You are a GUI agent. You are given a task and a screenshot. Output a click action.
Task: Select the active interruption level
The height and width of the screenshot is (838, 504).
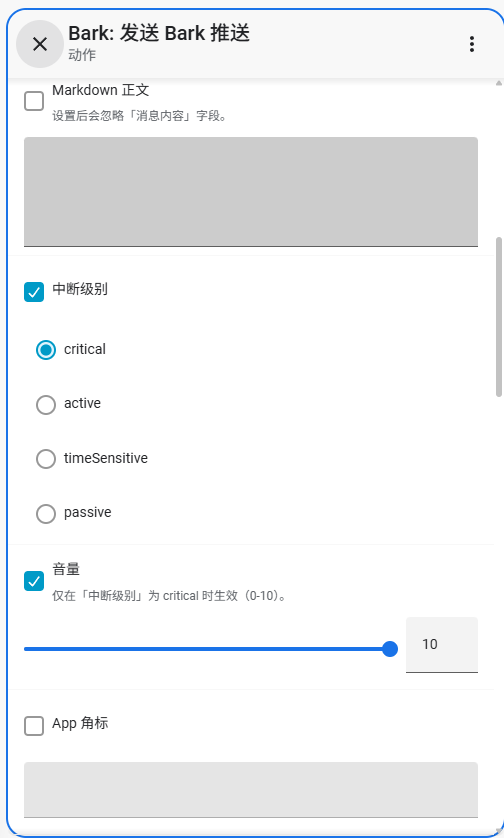[46, 405]
